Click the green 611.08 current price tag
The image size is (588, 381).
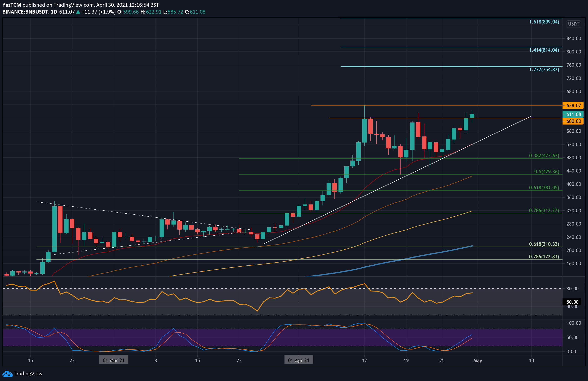pos(573,114)
